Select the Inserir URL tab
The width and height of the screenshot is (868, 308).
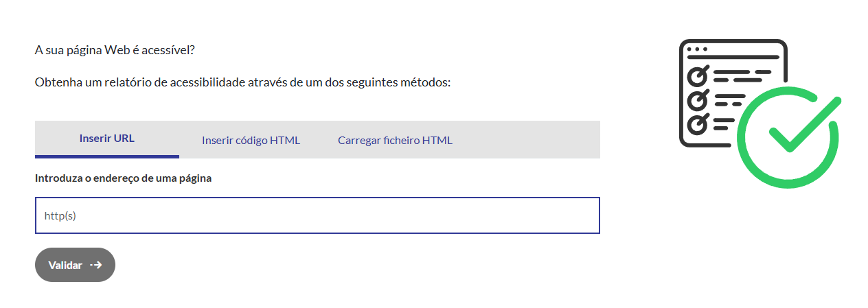[x=107, y=139]
